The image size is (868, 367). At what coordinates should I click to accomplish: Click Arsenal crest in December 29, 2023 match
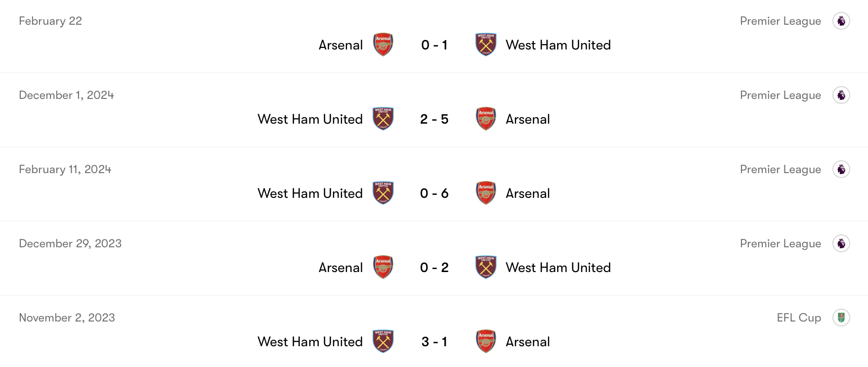coord(383,267)
